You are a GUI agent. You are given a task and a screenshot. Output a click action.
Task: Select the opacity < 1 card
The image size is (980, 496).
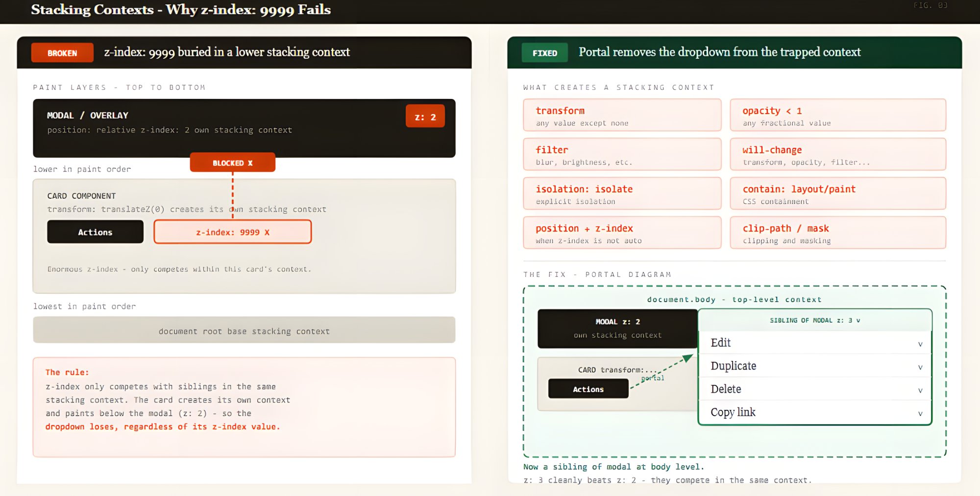tap(837, 116)
